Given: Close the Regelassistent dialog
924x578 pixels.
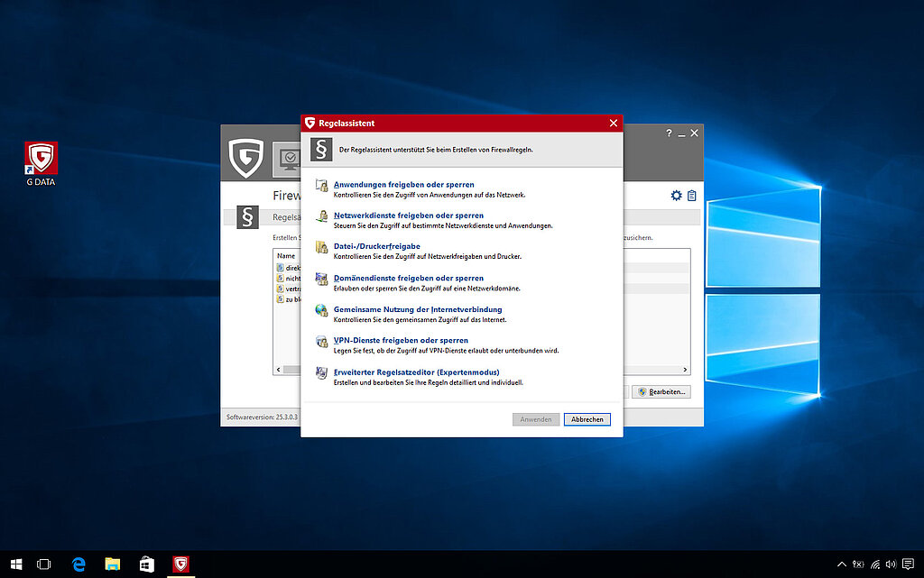Looking at the screenshot, I should tap(614, 123).
